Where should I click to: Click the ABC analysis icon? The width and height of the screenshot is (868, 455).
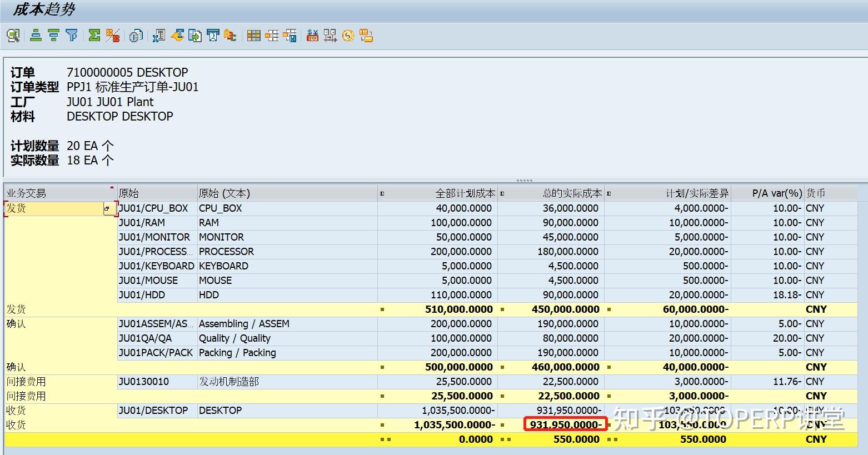coord(230,36)
